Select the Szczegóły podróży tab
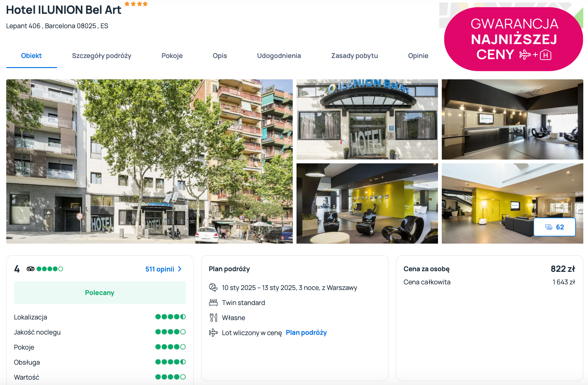This screenshot has width=588, height=385. coord(102,56)
